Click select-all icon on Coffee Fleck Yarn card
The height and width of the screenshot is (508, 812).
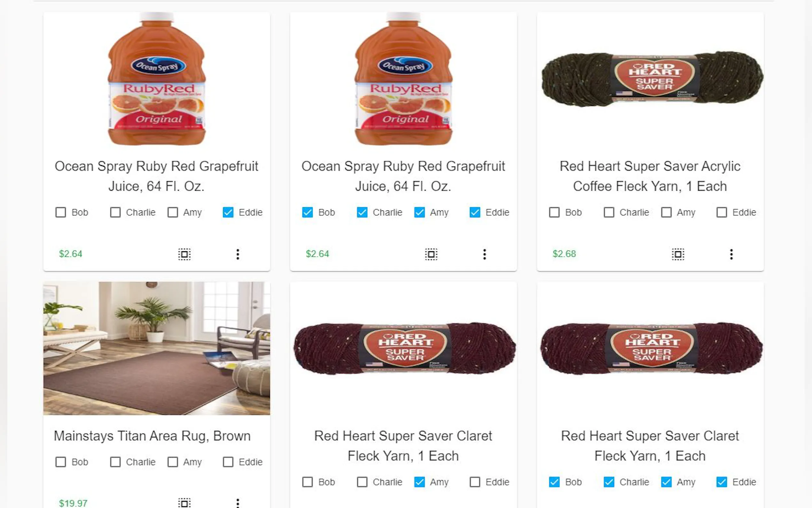click(x=678, y=254)
